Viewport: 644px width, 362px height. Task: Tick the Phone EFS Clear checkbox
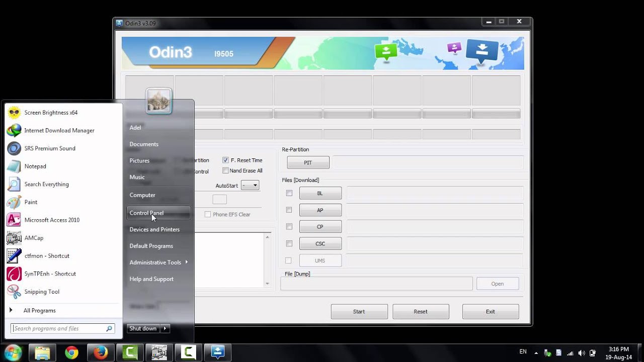tap(207, 214)
